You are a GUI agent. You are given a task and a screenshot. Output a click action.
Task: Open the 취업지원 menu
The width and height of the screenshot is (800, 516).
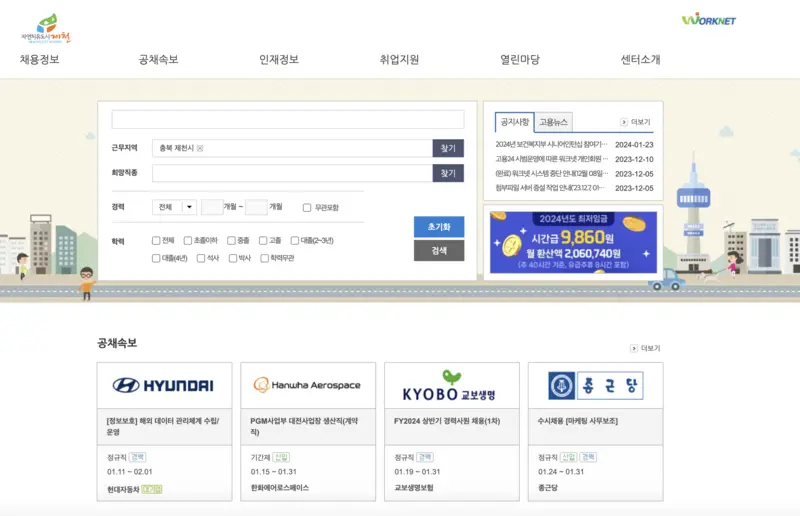pos(399,60)
